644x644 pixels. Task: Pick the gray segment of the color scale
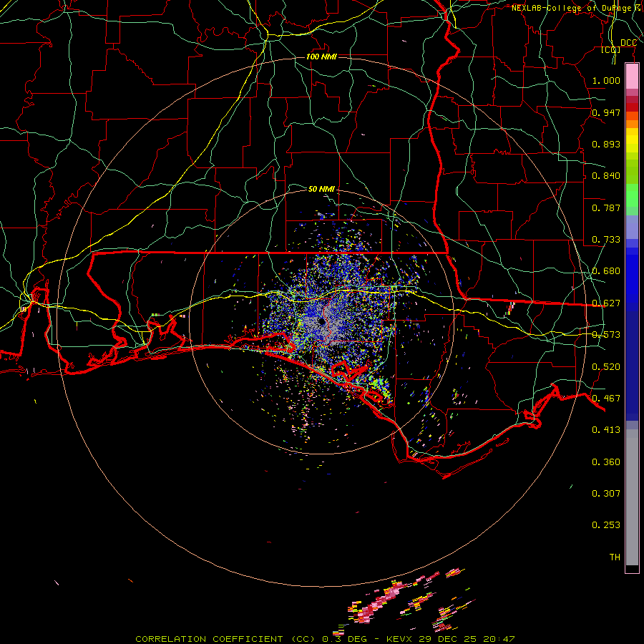(632, 497)
